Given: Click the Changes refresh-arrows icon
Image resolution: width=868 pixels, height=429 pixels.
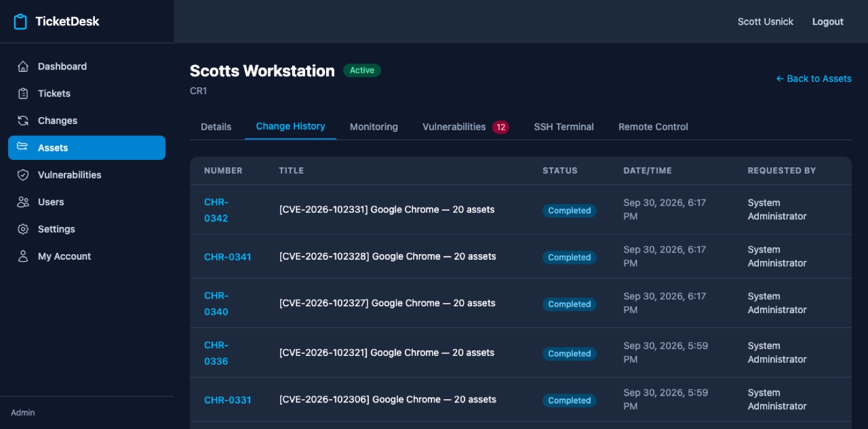Looking at the screenshot, I should coord(23,121).
